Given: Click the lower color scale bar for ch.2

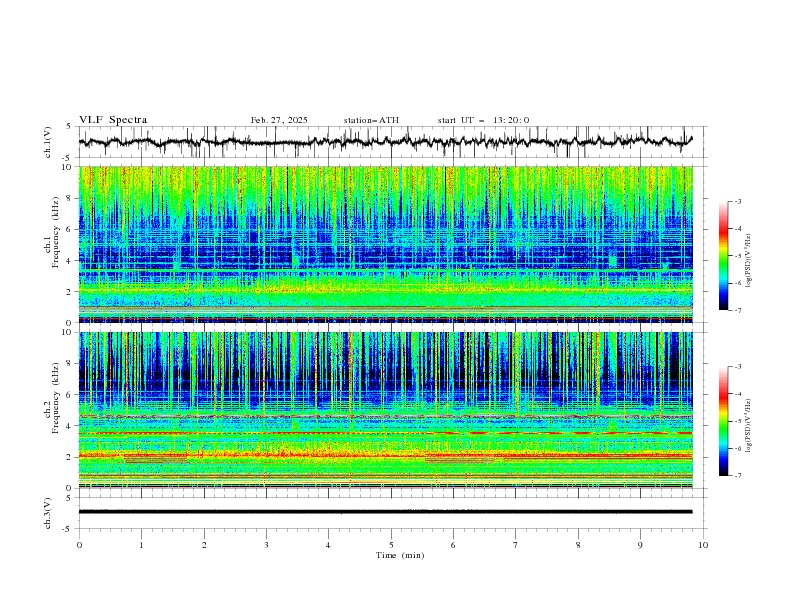Looking at the screenshot, I should tap(723, 421).
